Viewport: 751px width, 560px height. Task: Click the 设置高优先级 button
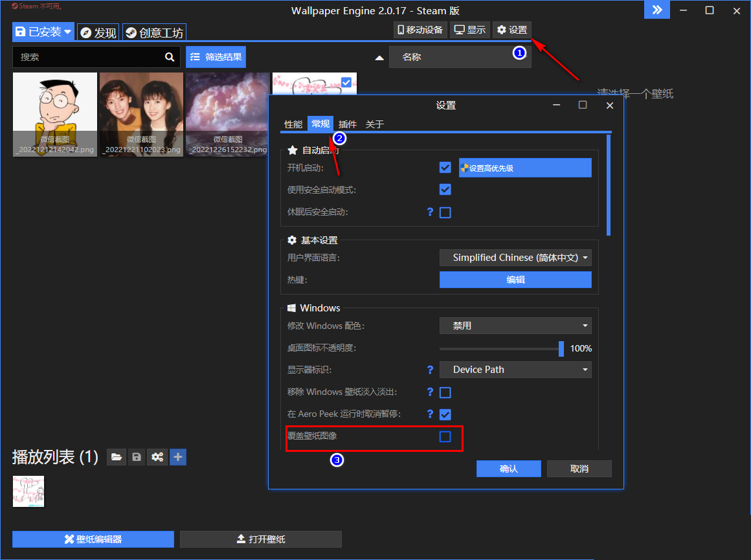[525, 168]
